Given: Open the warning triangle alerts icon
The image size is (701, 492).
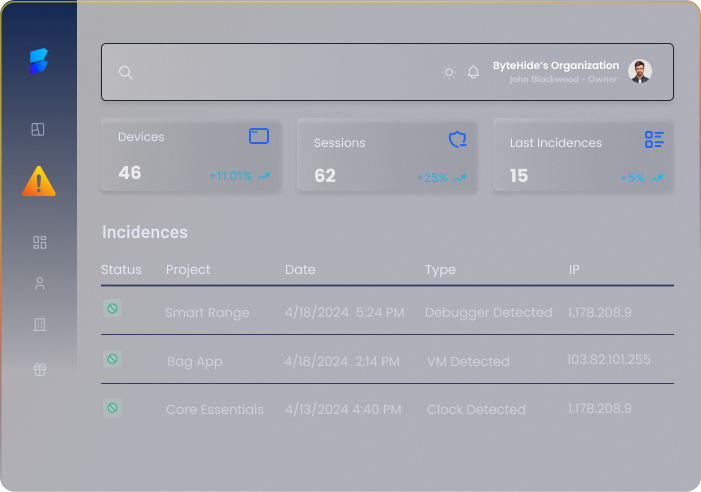Looking at the screenshot, I should point(39,181).
